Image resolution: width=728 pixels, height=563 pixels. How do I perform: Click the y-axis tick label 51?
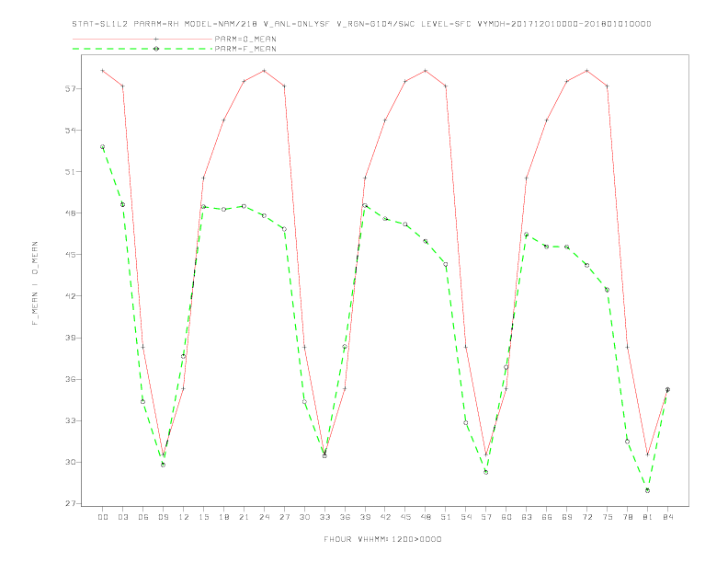pyautogui.click(x=71, y=172)
